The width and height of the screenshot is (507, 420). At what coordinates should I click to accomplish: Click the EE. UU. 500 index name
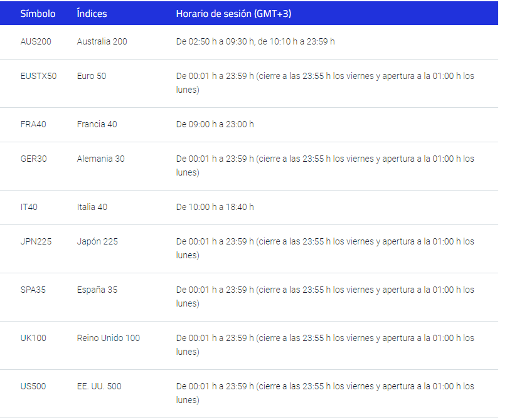coord(99,386)
